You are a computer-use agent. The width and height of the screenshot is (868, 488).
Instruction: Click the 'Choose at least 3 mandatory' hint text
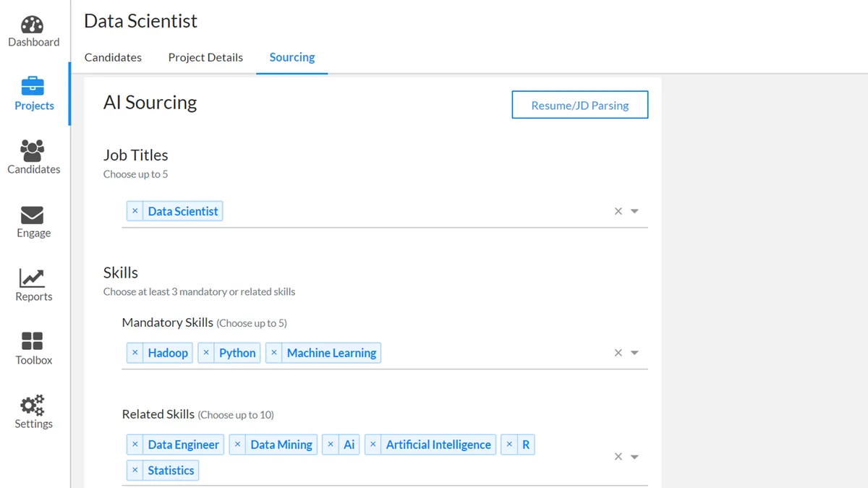(200, 292)
